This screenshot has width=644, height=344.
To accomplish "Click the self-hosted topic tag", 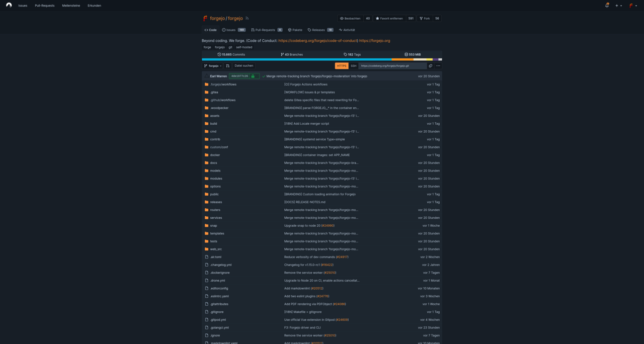I will click(244, 47).
